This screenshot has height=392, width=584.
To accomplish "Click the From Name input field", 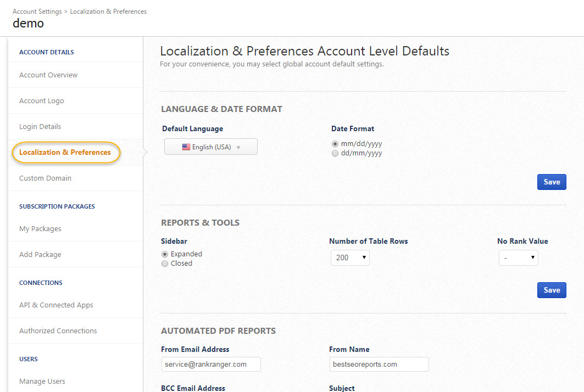I will click(x=379, y=364).
